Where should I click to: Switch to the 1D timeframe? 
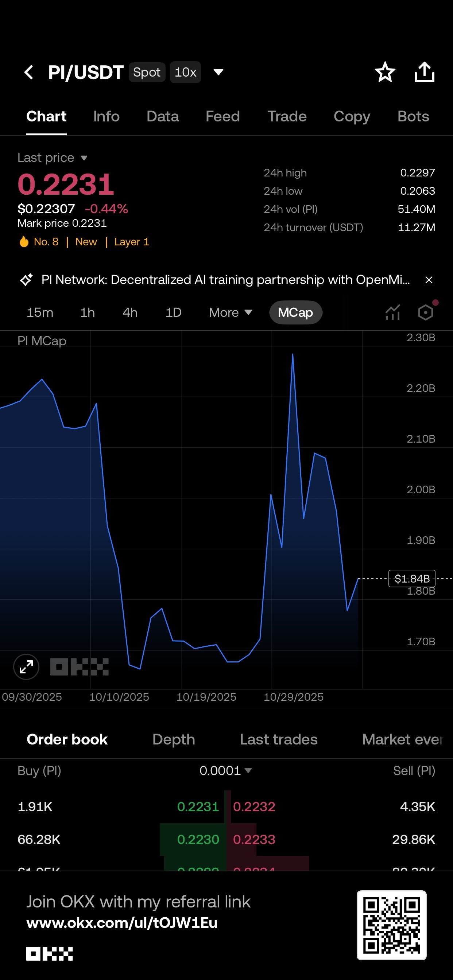(173, 312)
